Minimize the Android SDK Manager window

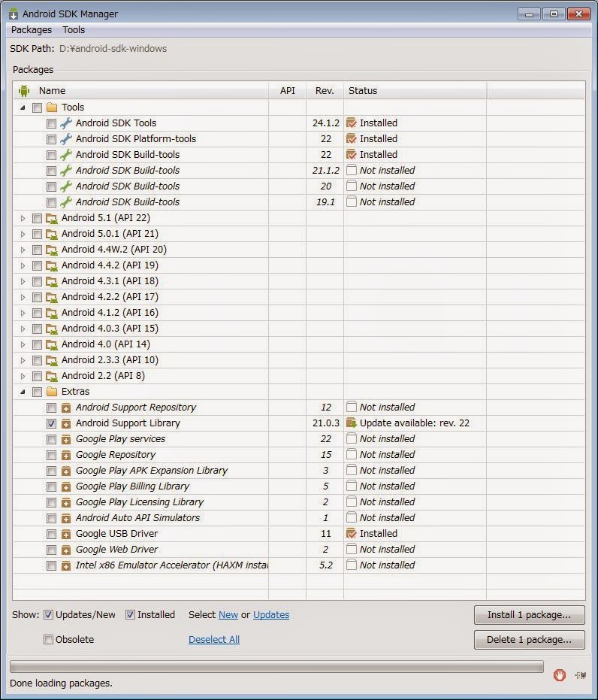530,14
